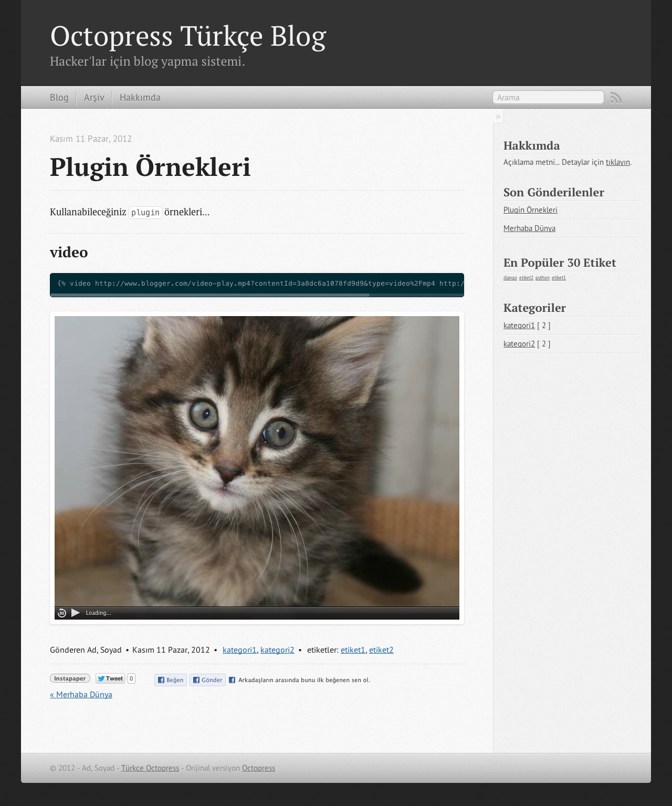Open the etiket2 tag in post footer
The image size is (672, 806).
(x=381, y=650)
